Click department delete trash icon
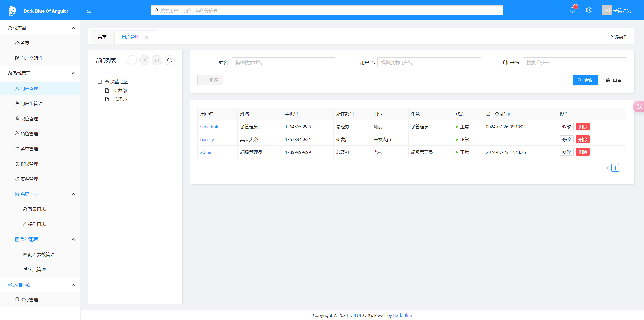 [157, 60]
